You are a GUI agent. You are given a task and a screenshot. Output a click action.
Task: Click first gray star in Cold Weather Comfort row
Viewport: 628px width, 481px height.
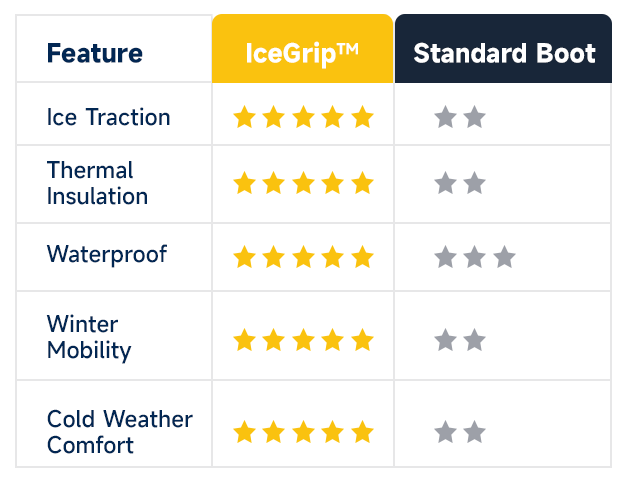tap(445, 432)
